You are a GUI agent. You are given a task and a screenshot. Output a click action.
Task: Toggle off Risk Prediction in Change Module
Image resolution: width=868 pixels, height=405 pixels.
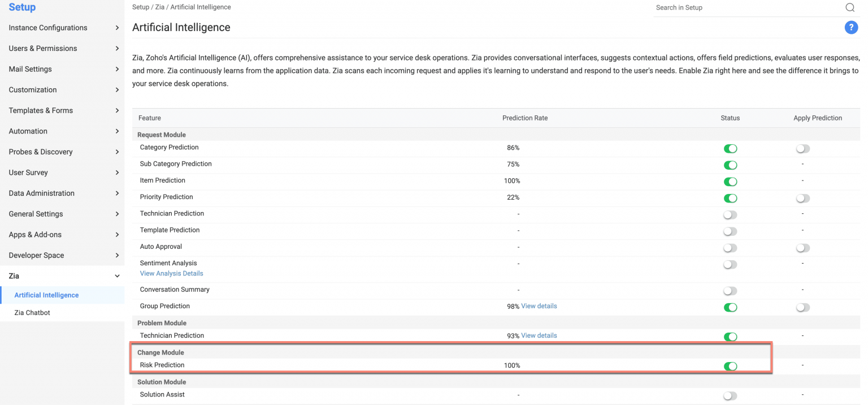point(730,366)
